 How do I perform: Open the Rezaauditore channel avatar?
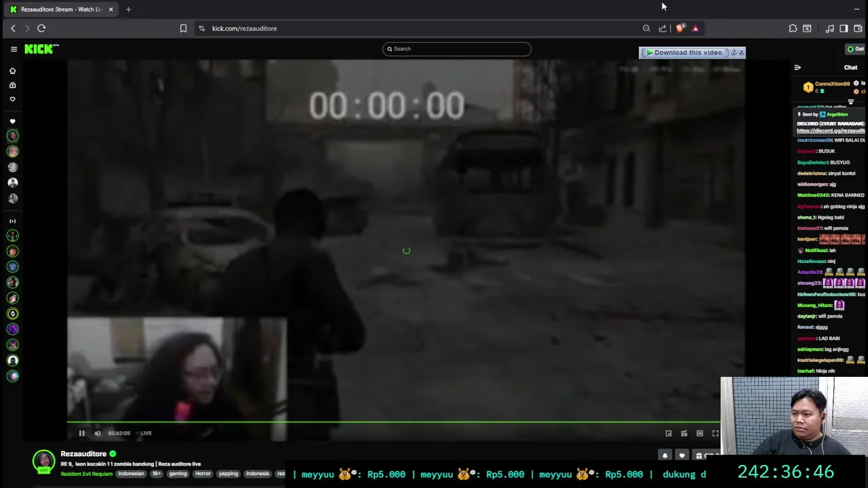tap(43, 461)
